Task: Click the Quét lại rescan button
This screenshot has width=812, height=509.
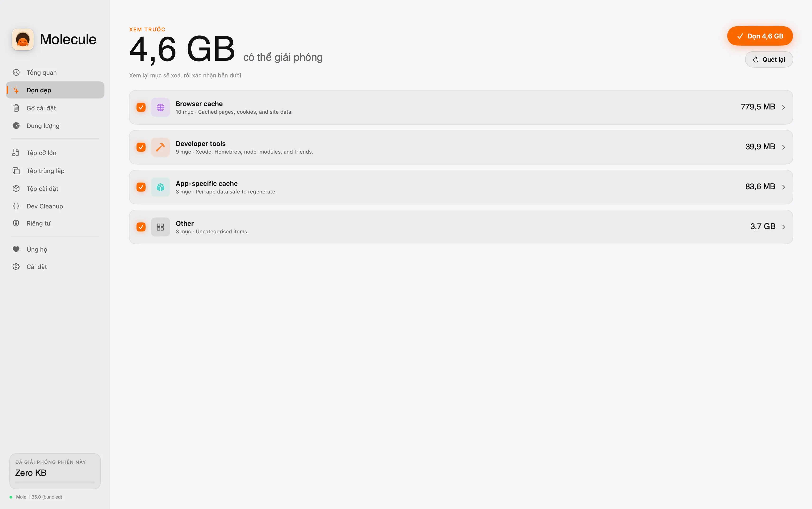Action: pos(769,60)
